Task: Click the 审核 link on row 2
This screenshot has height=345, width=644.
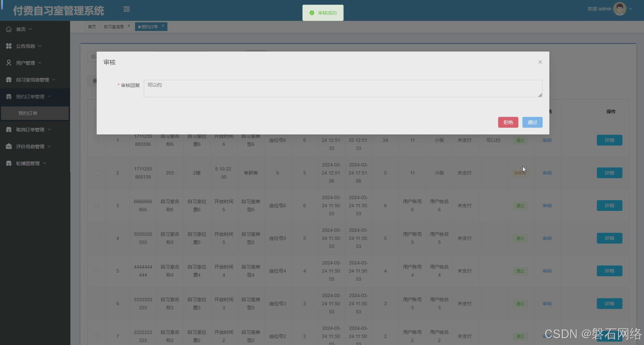Action: 547,173
